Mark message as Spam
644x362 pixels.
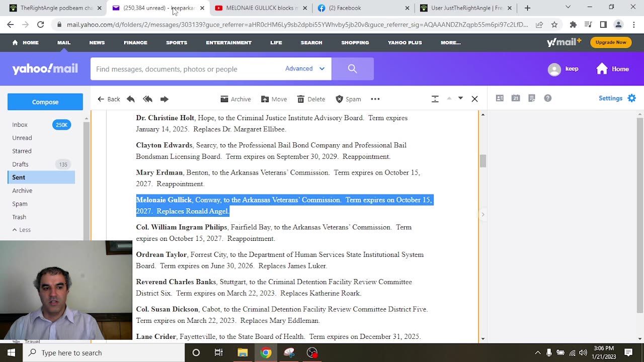coord(348,99)
